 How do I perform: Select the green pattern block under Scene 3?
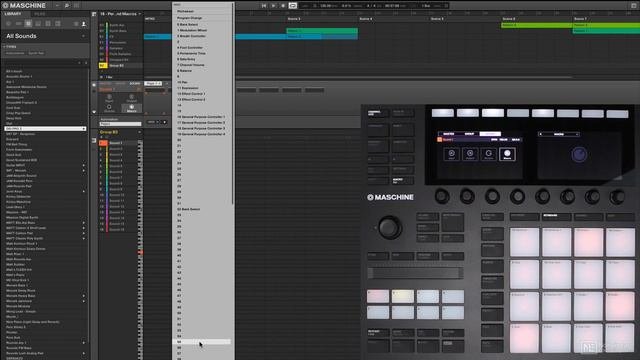(x=322, y=31)
